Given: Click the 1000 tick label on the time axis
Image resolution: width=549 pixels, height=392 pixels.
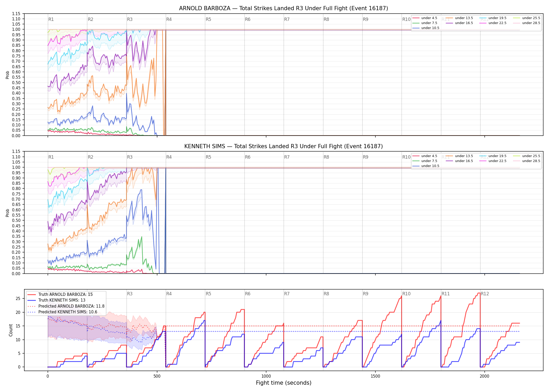Looking at the screenshot, I should click(266, 376).
